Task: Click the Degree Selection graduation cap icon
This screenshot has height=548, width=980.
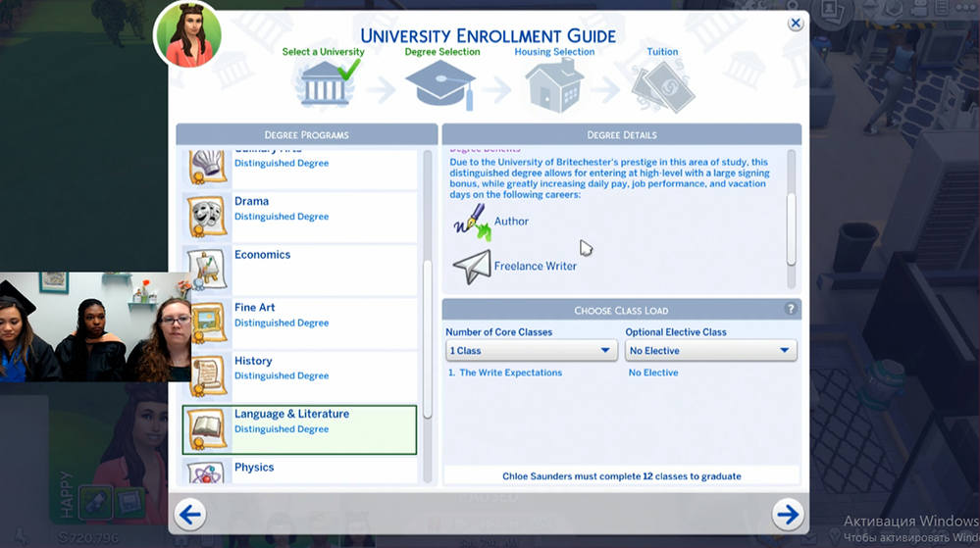Action: pos(440,84)
